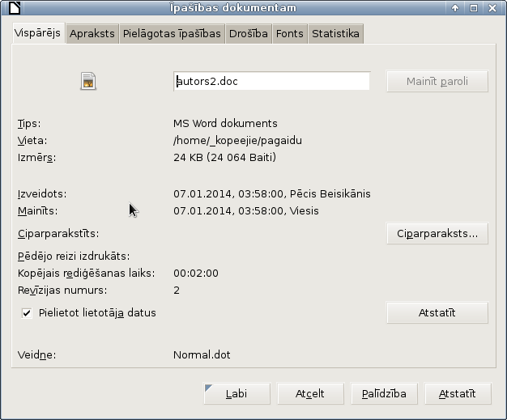The width and height of the screenshot is (507, 420).
Task: Click the Mainīt paroli button
Action: 437,81
